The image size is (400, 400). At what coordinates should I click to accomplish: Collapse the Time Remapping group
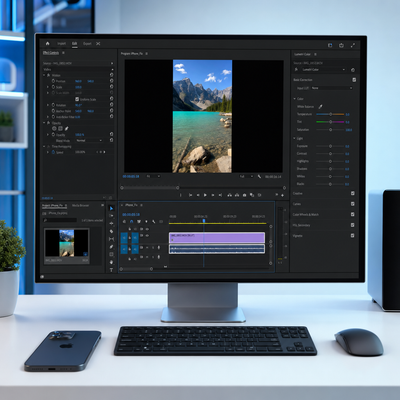pyautogui.click(x=44, y=146)
